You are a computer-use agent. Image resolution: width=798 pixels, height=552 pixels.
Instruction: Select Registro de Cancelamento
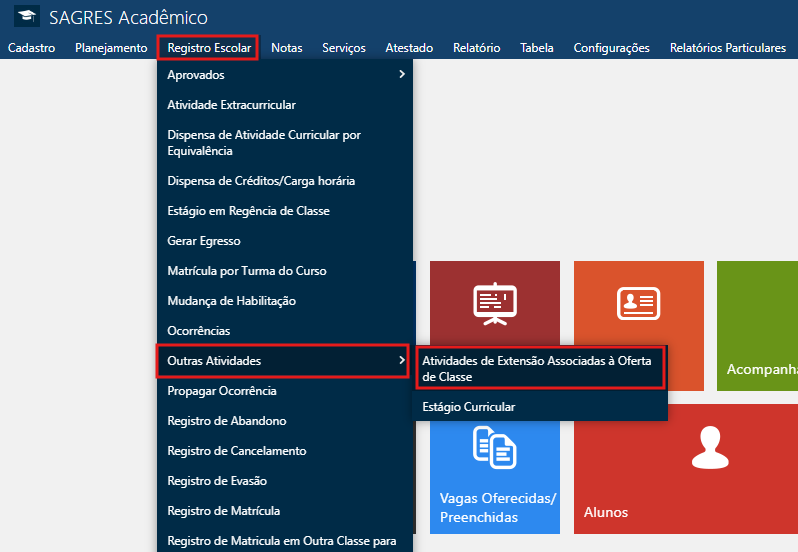285,451
